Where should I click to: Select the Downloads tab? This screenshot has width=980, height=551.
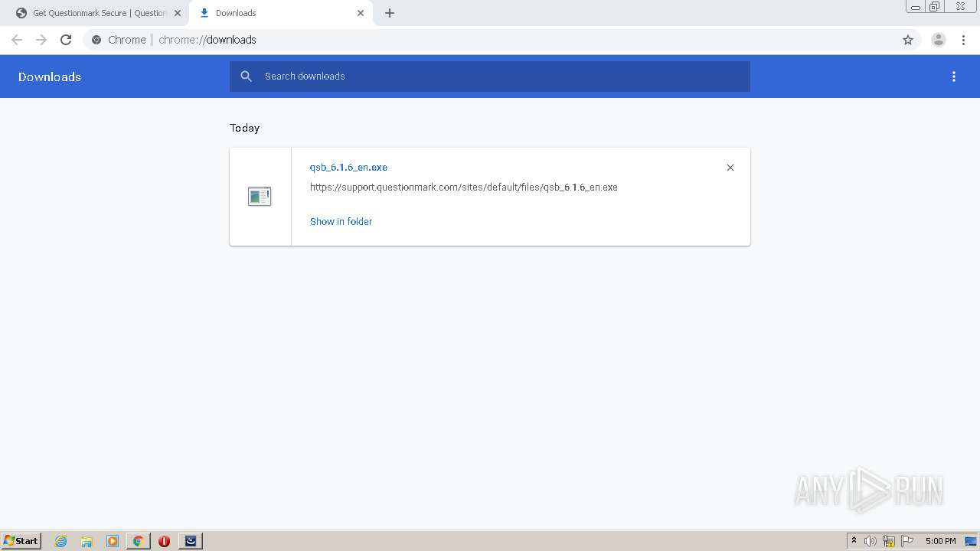point(280,13)
